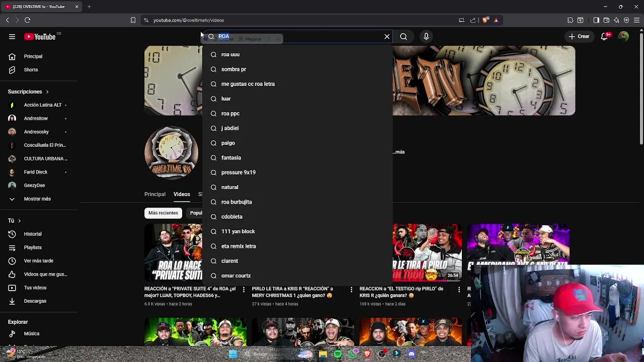Select the 'roa uuu' search suggestion

click(x=297, y=54)
